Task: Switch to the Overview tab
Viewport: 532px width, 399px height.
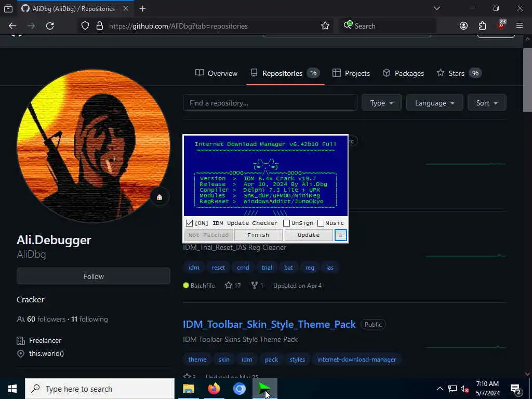Action: [217, 73]
